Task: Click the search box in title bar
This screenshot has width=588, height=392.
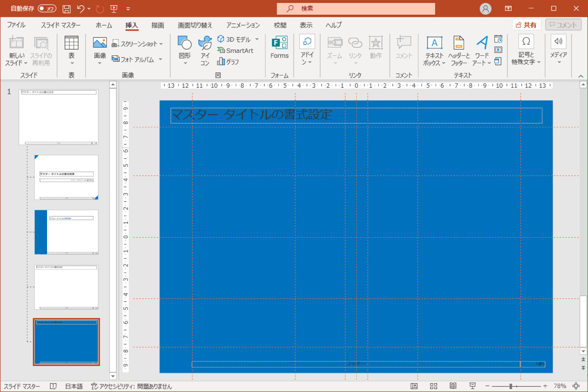Action: (x=356, y=8)
